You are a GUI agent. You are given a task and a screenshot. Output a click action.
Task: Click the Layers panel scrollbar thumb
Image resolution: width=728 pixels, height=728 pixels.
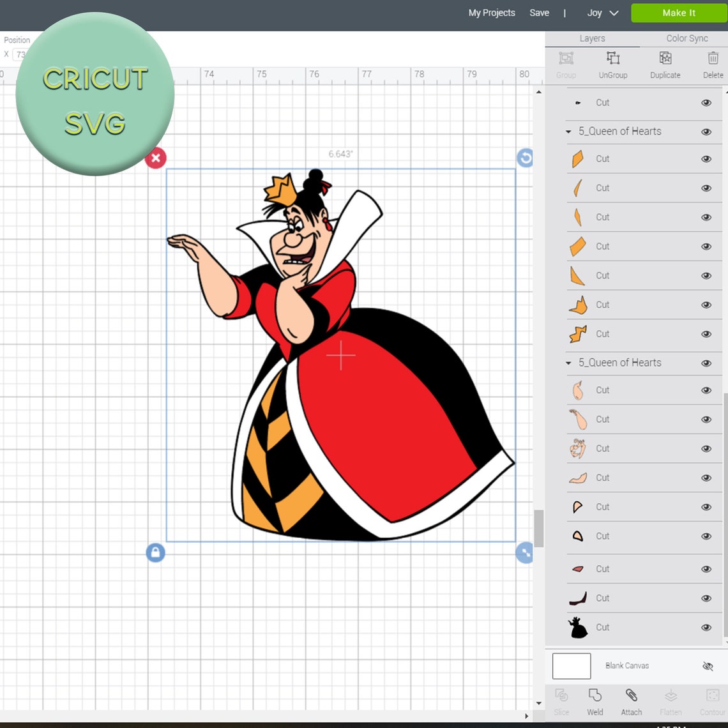[x=725, y=515]
